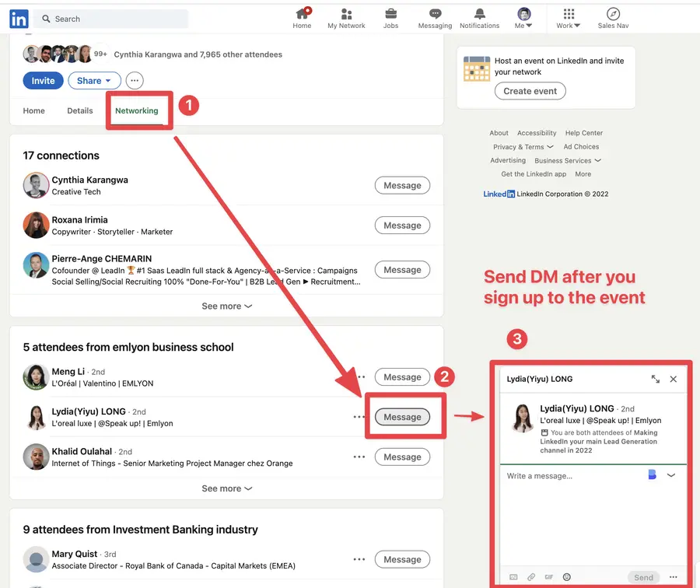Open the Work dropdown menu
700x588 pixels.
pos(567,19)
